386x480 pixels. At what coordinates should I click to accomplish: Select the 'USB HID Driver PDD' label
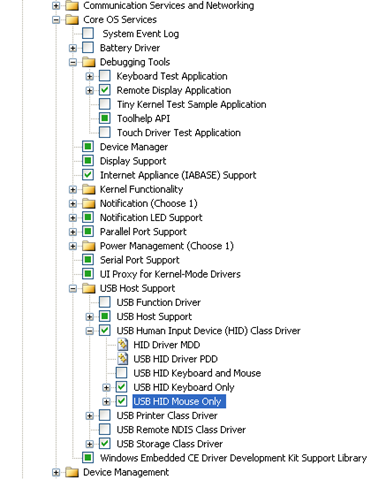175,359
